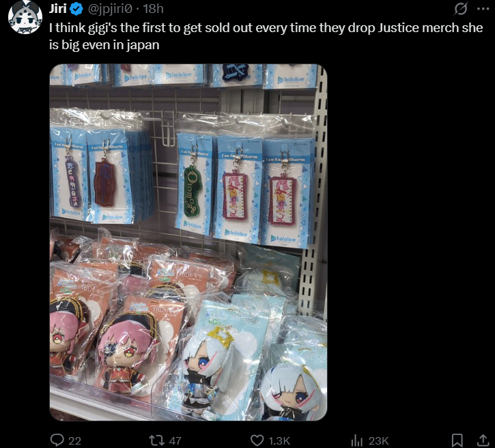Open the @jpjiri0 handle link
The image size is (495, 448).
click(109, 9)
